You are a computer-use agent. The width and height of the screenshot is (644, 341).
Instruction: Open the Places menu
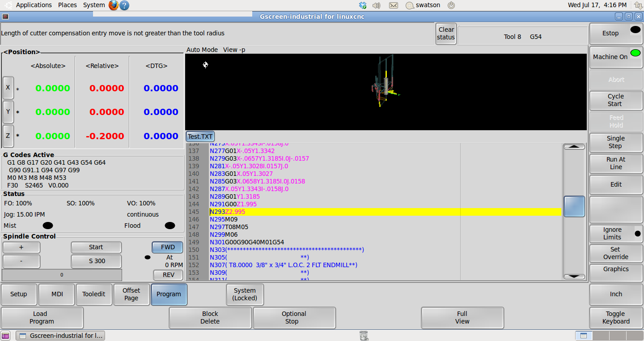tap(67, 5)
